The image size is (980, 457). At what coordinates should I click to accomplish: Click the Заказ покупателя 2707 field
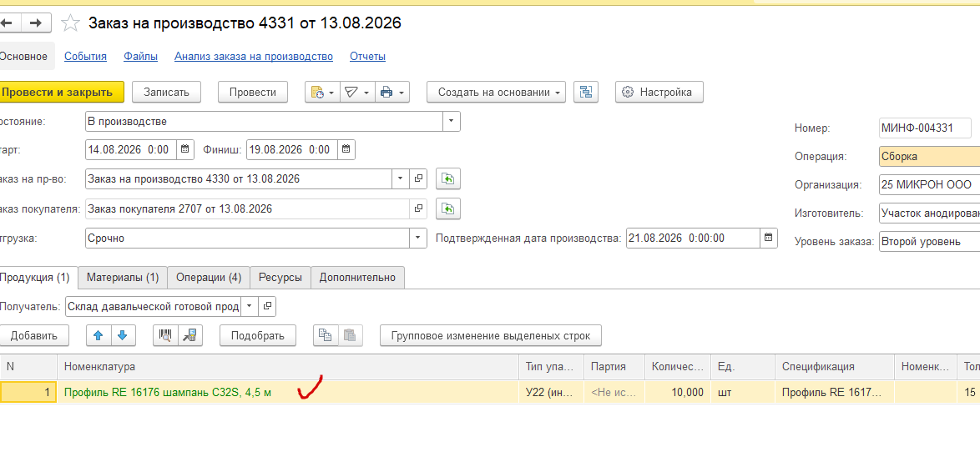coord(247,208)
